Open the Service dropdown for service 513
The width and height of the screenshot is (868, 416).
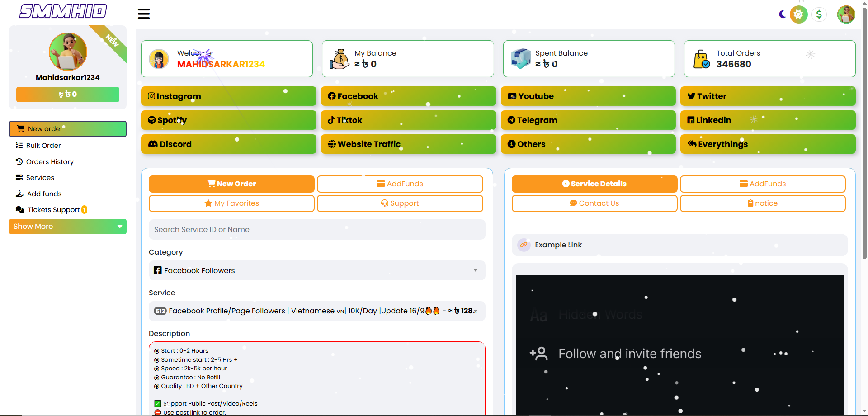point(317,311)
